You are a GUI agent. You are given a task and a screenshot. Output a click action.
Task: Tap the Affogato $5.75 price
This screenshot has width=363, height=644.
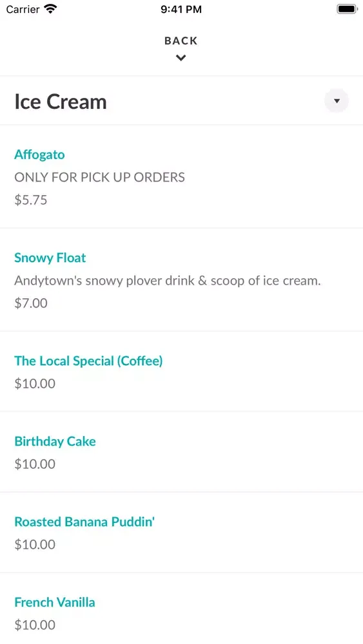point(31,200)
